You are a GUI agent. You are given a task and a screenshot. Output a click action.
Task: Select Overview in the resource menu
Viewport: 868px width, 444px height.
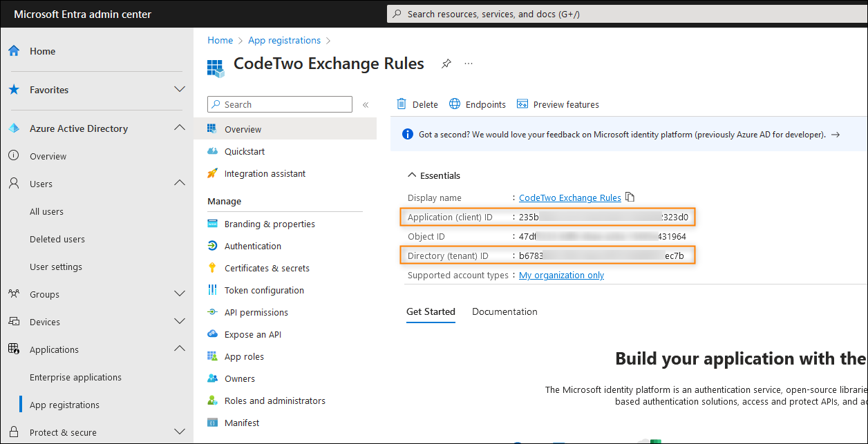click(285, 129)
